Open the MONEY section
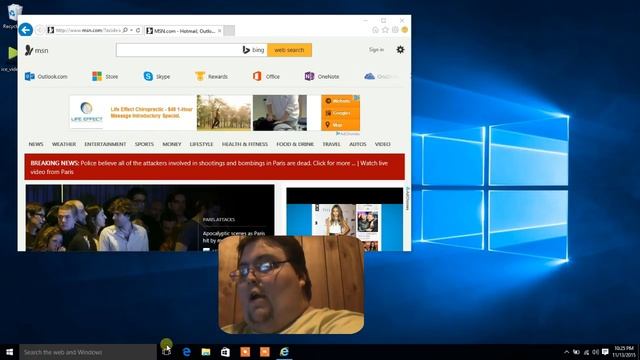Image resolution: width=640 pixels, height=360 pixels. pos(171,144)
